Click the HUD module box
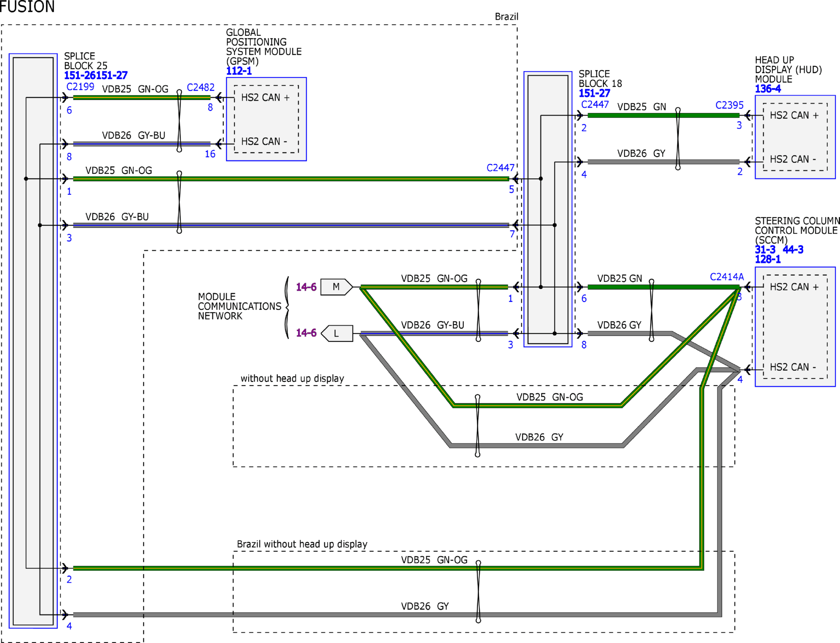Screen dimensions: 840x643 pyautogui.click(x=795, y=137)
